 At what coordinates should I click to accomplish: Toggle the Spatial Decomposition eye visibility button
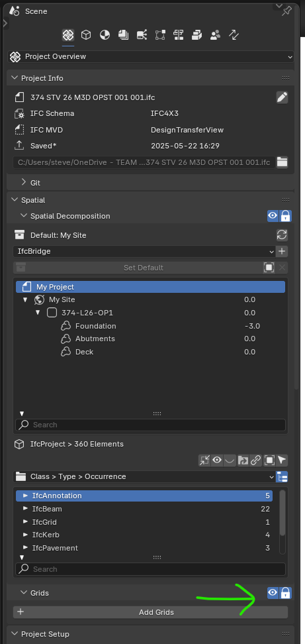point(273,215)
